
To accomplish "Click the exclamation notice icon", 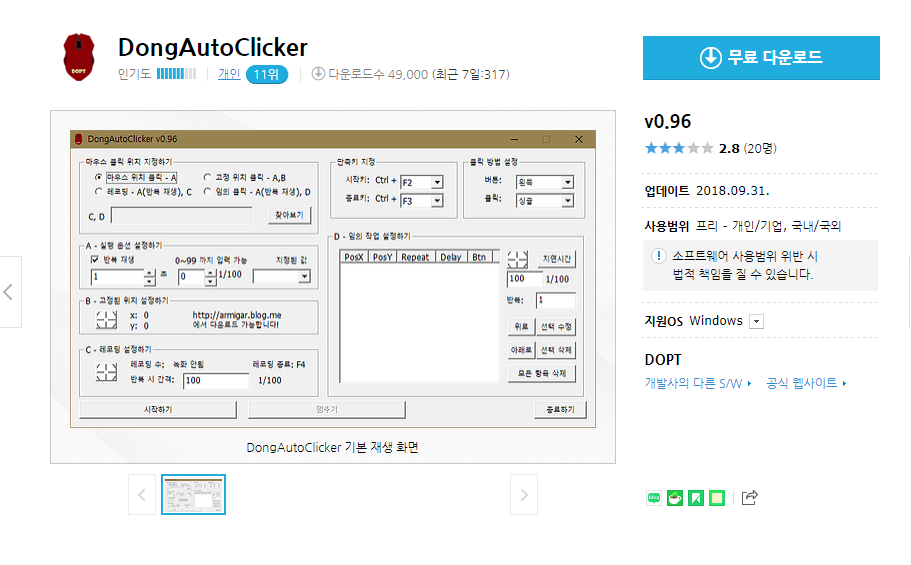I will [658, 256].
